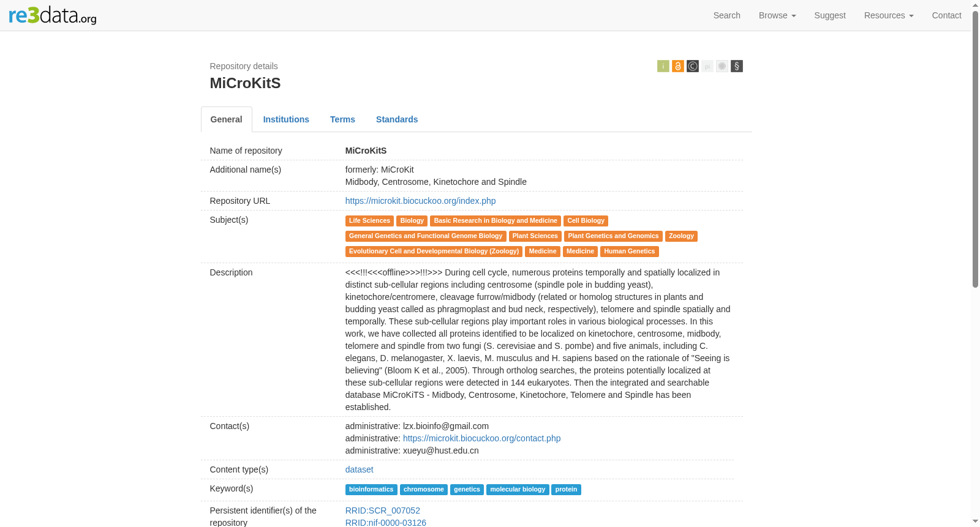Screen dimensions: 980x527
Task: Switch to the Standards tab
Action: [x=397, y=119]
